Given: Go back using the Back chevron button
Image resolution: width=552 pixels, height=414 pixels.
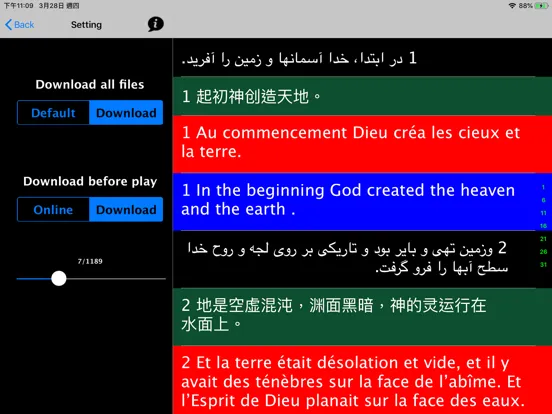Looking at the screenshot, I should pos(20,25).
